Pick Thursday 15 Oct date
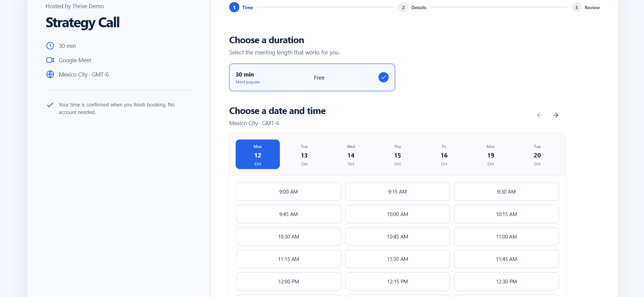 point(397,154)
